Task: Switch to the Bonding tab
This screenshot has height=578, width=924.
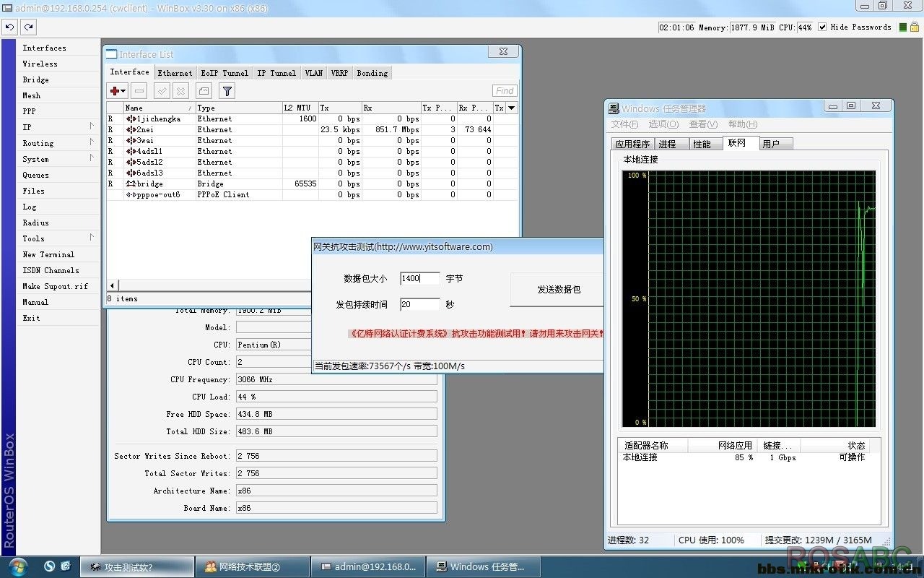Action: point(372,73)
